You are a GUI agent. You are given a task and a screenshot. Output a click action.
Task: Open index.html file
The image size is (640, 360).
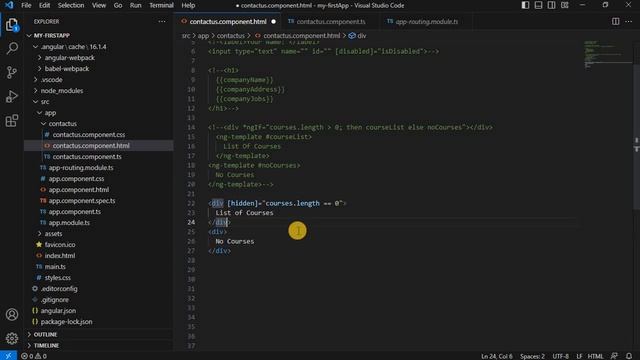[60, 256]
